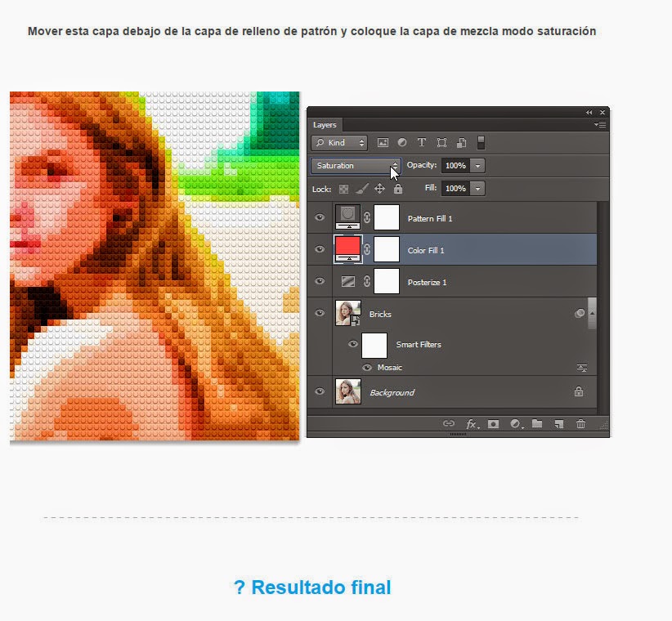Click the Add layer mask icon
The height and width of the screenshot is (621, 672).
[x=494, y=424]
